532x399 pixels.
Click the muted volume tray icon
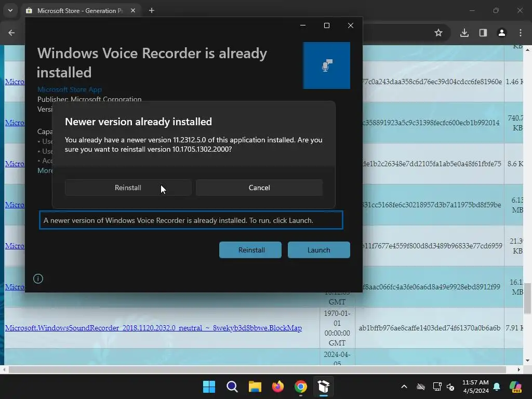click(x=450, y=387)
